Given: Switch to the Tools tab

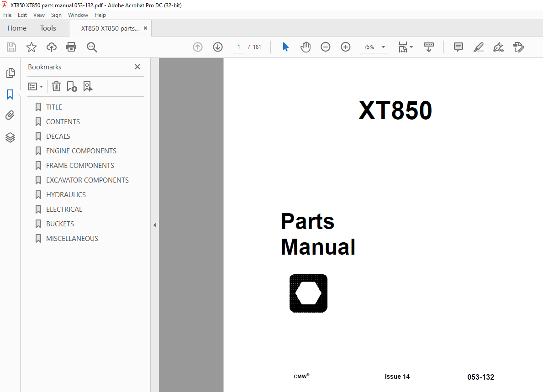Looking at the screenshot, I should (48, 28).
